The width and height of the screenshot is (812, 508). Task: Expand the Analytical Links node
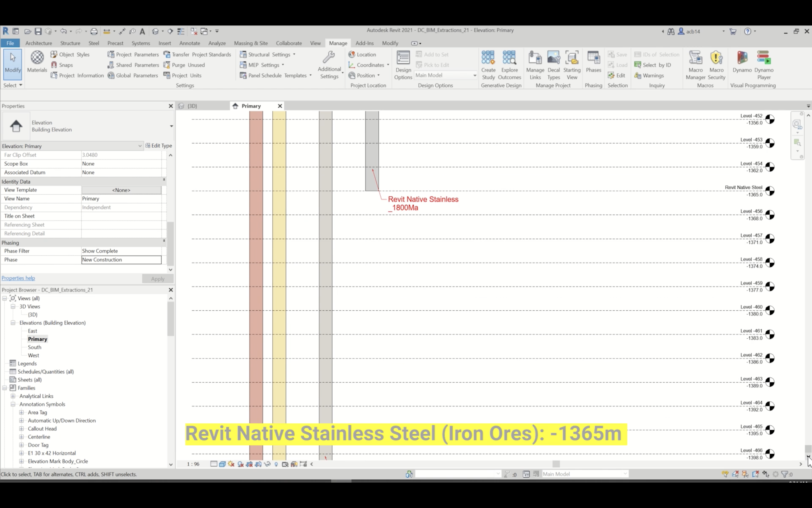[x=13, y=396]
